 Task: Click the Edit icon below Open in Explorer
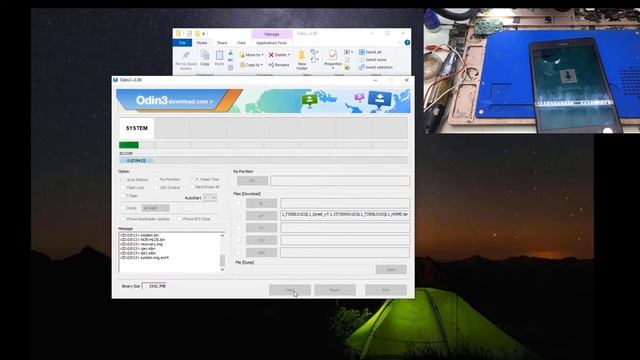pos(347,60)
